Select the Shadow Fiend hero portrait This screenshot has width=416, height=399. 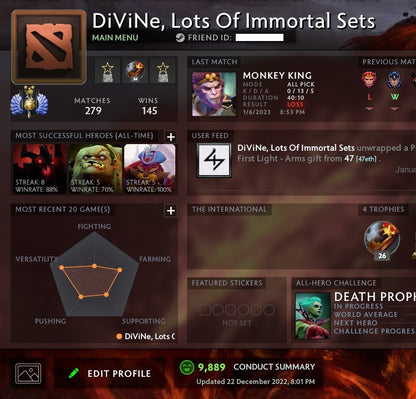coord(39,169)
